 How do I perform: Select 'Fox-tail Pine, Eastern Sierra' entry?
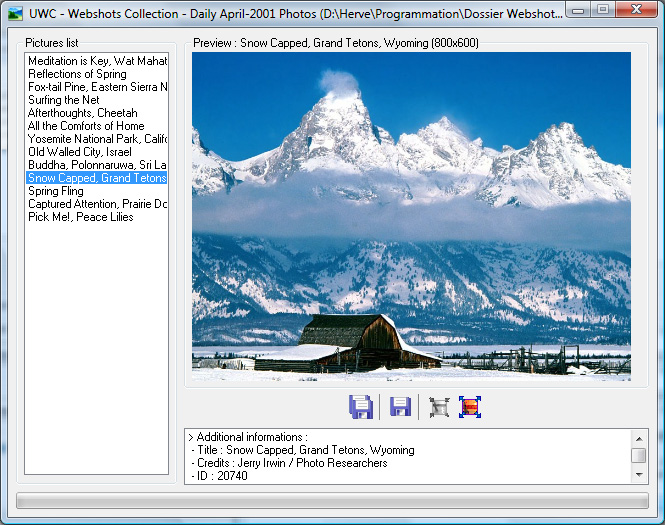pyautogui.click(x=97, y=87)
